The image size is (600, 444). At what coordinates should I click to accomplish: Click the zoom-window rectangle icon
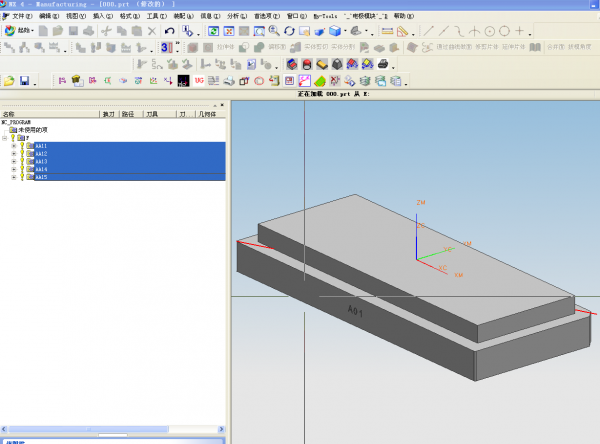tap(259, 31)
